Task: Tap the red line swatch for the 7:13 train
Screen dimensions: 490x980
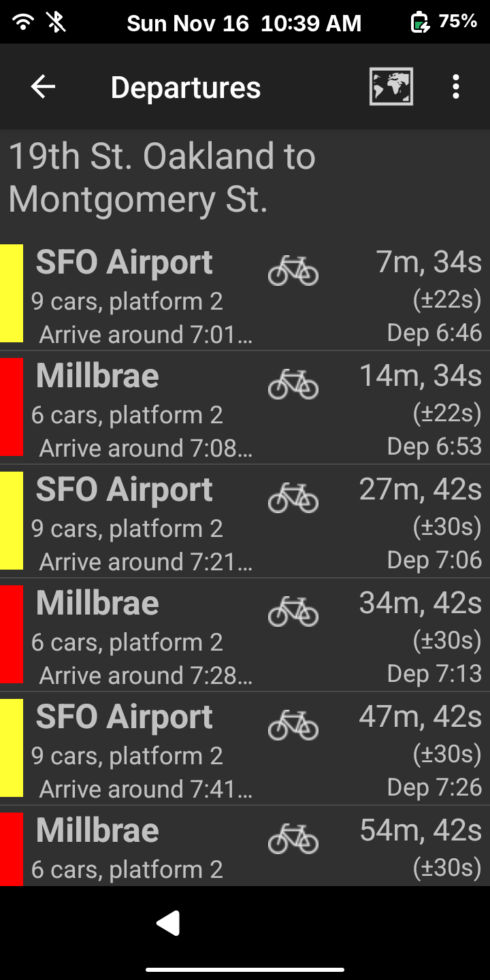Action: pyautogui.click(x=12, y=634)
